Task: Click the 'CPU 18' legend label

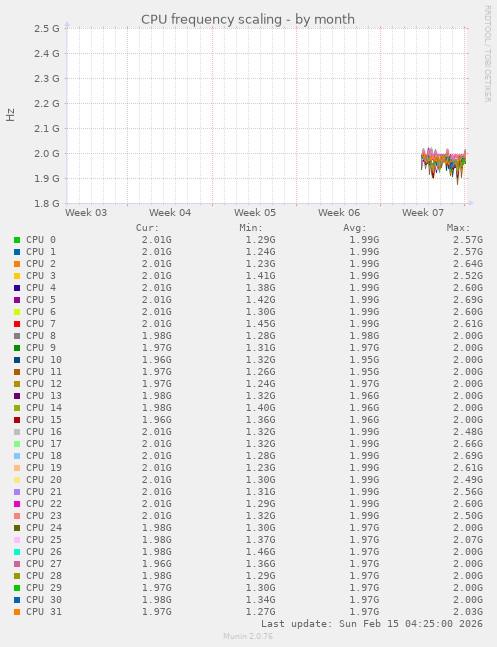Action: coord(44,456)
